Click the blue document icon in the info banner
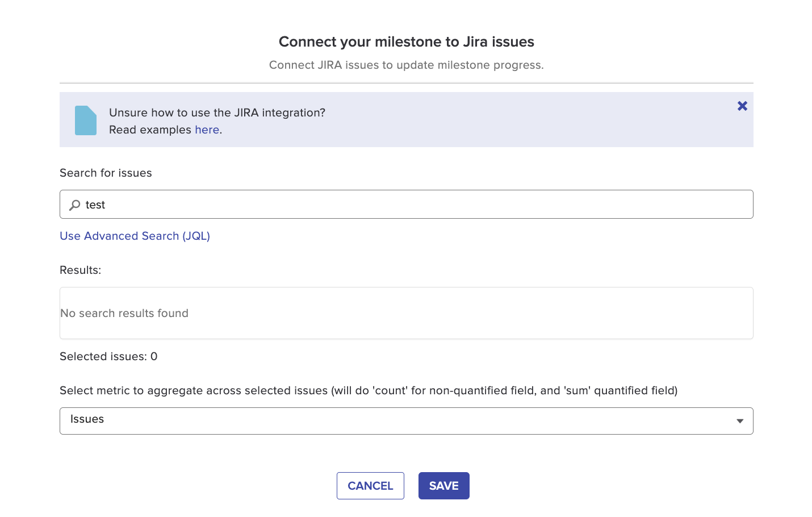 (x=86, y=120)
